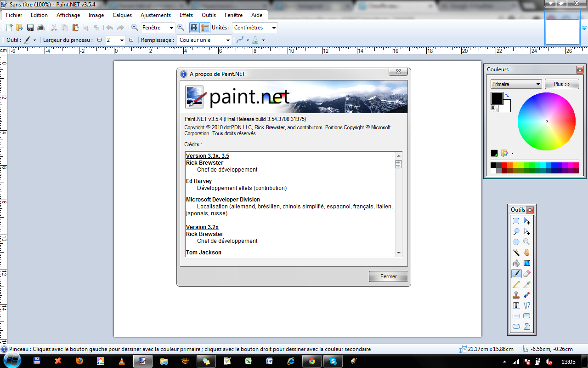Viewport: 588px width, 368px height.
Task: Select the Lasso Select tool
Action: [x=516, y=231]
